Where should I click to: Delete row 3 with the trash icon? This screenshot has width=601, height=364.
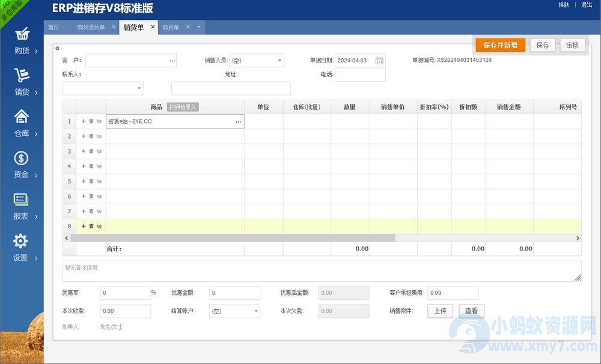(91, 151)
